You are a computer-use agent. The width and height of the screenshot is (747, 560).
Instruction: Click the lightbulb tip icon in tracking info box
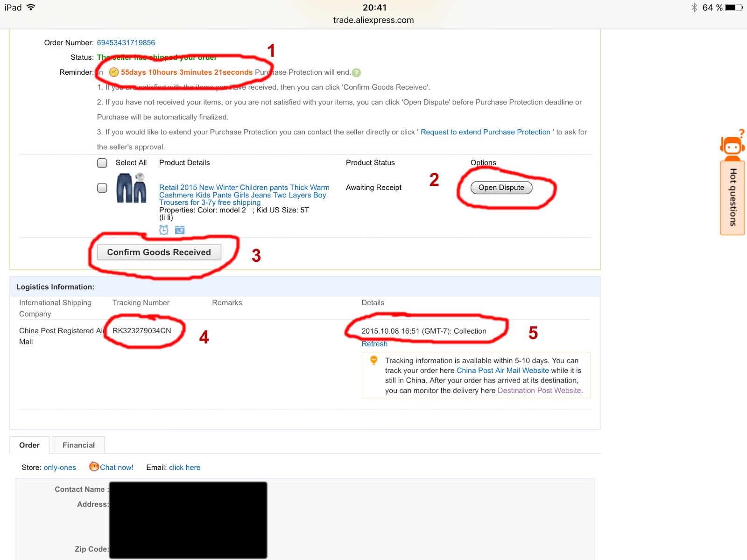tap(373, 360)
